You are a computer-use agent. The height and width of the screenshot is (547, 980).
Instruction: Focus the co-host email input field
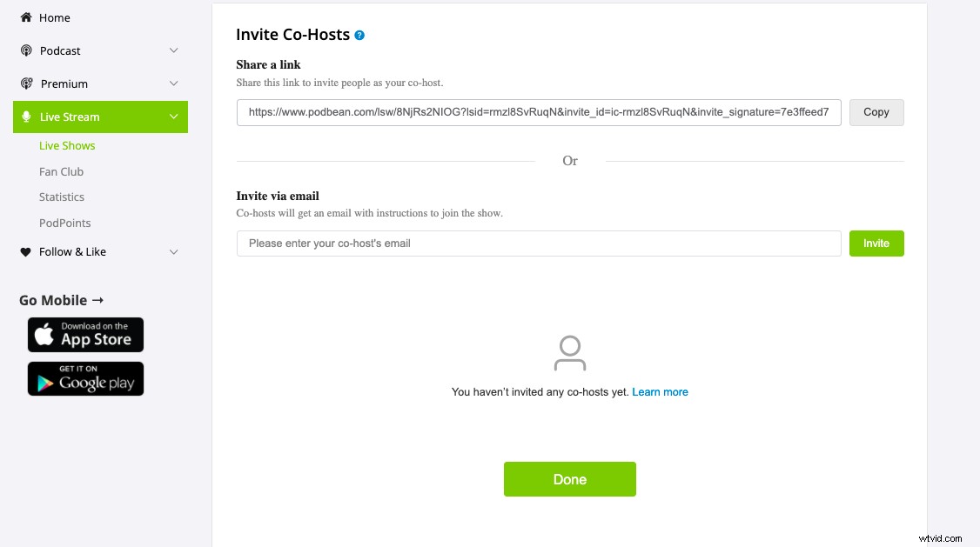coord(539,243)
